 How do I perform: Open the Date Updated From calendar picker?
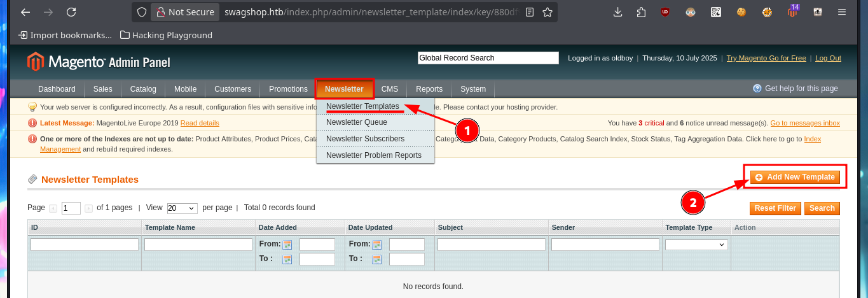[x=376, y=245]
